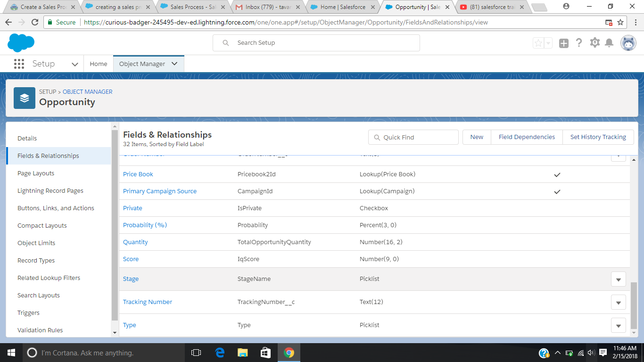Click Set History Tracking button

point(598,137)
